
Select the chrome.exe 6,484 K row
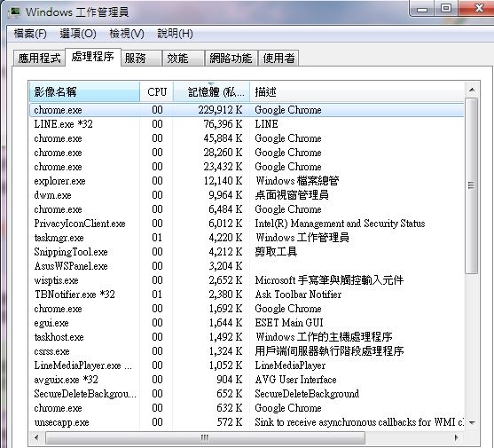click(x=247, y=209)
